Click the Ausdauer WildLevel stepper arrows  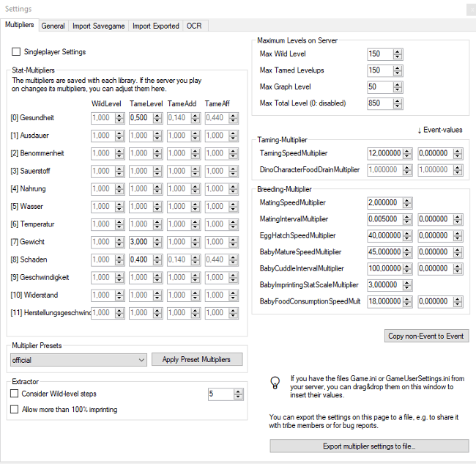point(119,136)
